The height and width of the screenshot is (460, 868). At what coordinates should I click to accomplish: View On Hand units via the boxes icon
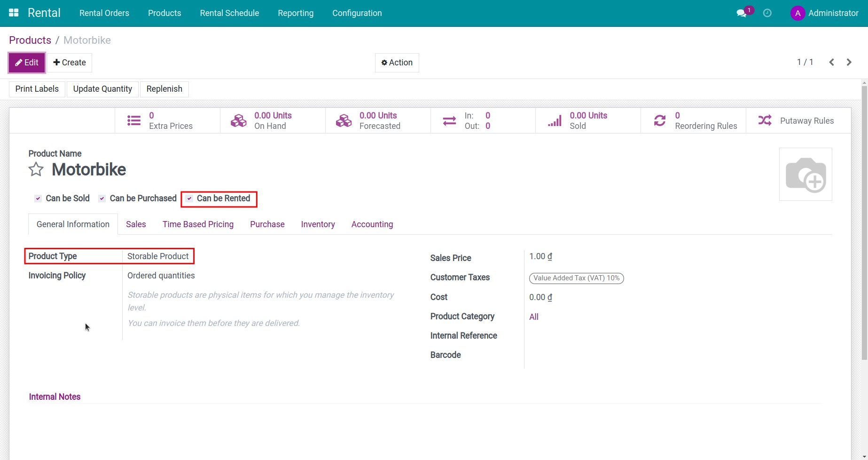(238, 120)
